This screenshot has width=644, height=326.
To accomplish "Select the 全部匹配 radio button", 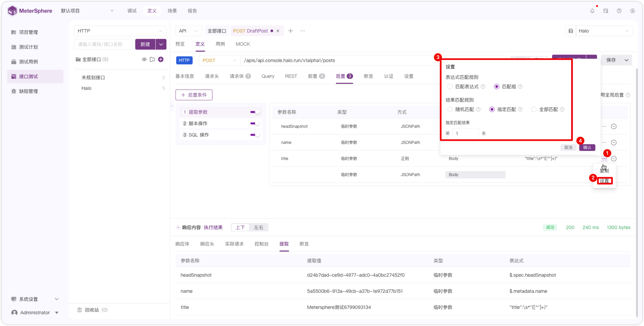I will (534, 109).
